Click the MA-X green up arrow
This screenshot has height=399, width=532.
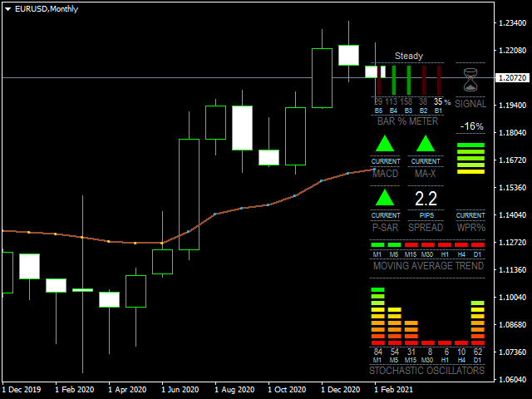click(426, 144)
